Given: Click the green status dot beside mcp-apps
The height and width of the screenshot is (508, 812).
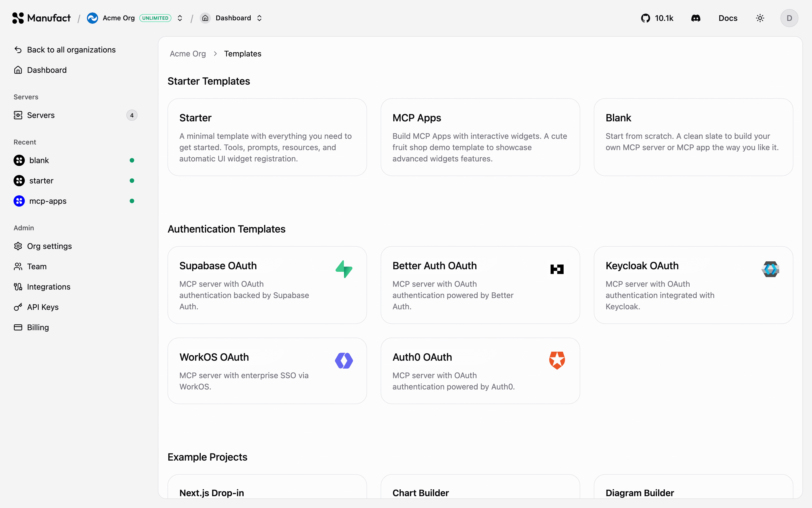Looking at the screenshot, I should tap(132, 201).
